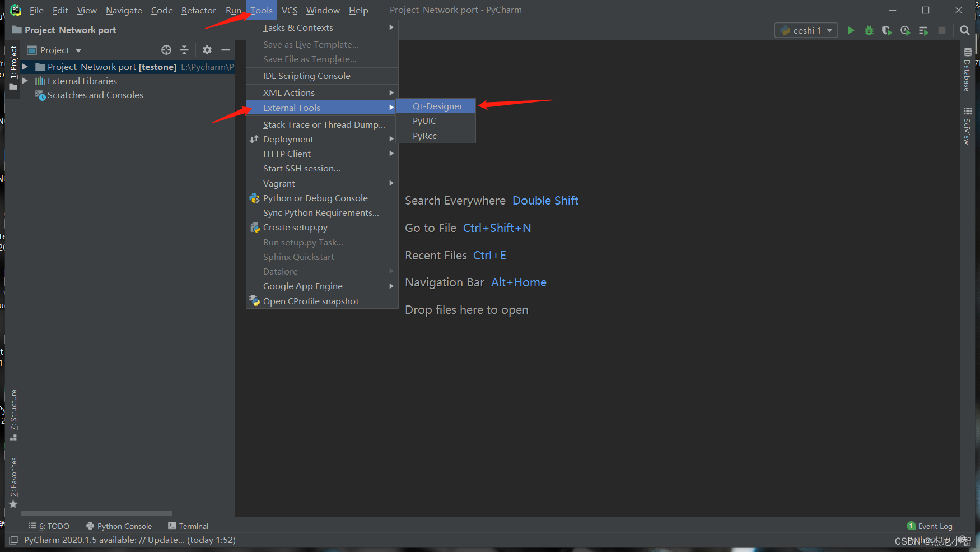This screenshot has height=552, width=980.
Task: Open the Database side panel
Action: pyautogui.click(x=967, y=69)
